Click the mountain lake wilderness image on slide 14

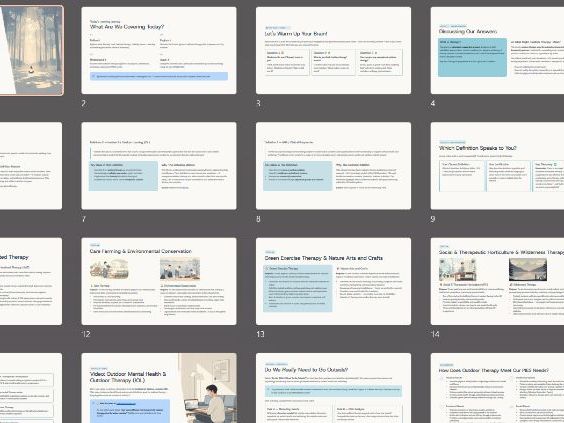[x=528, y=269]
